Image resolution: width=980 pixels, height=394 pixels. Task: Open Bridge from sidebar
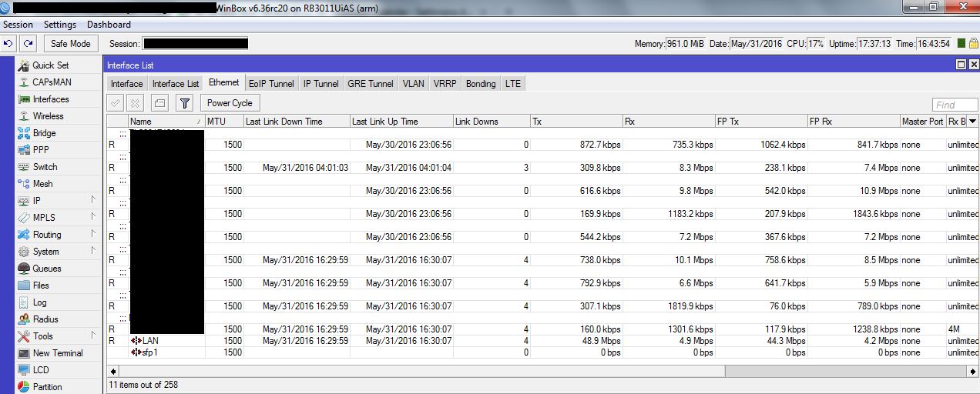[44, 133]
